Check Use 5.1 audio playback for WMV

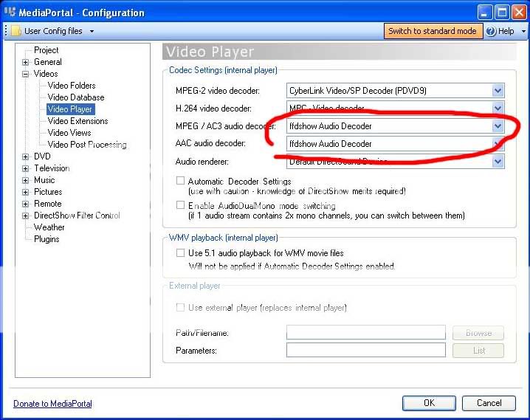point(181,253)
